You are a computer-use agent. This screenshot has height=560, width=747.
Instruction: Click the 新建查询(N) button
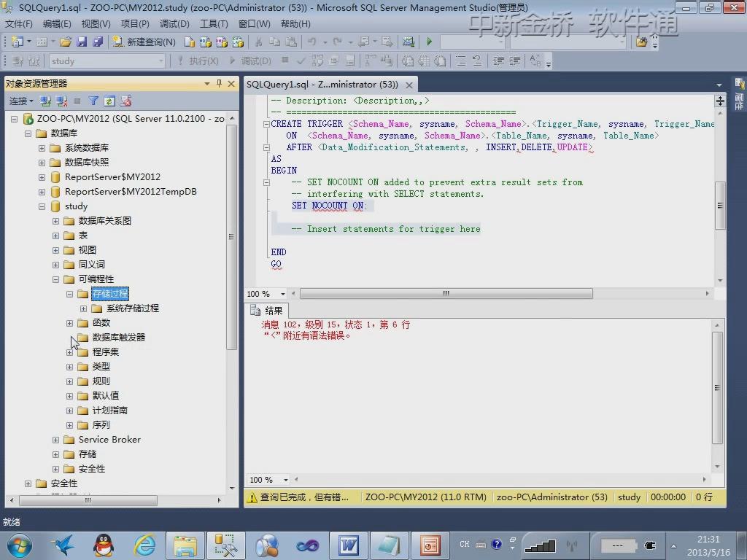(x=144, y=42)
